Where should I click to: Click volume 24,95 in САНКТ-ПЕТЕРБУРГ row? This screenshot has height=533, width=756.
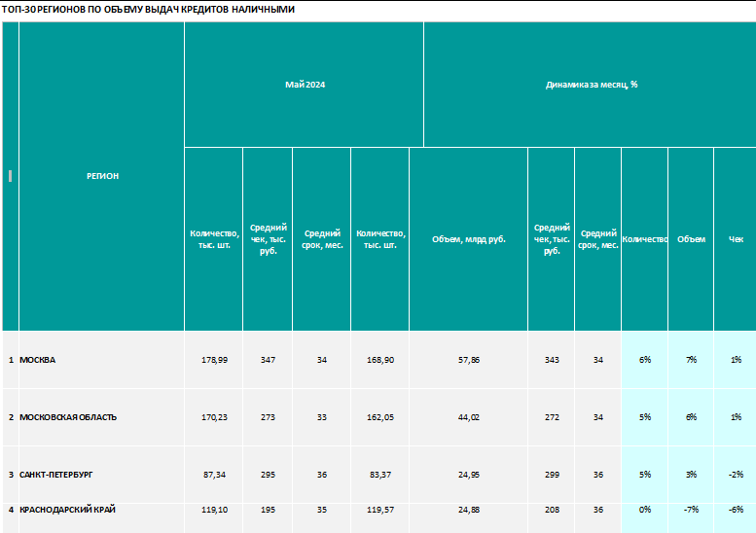tap(469, 475)
